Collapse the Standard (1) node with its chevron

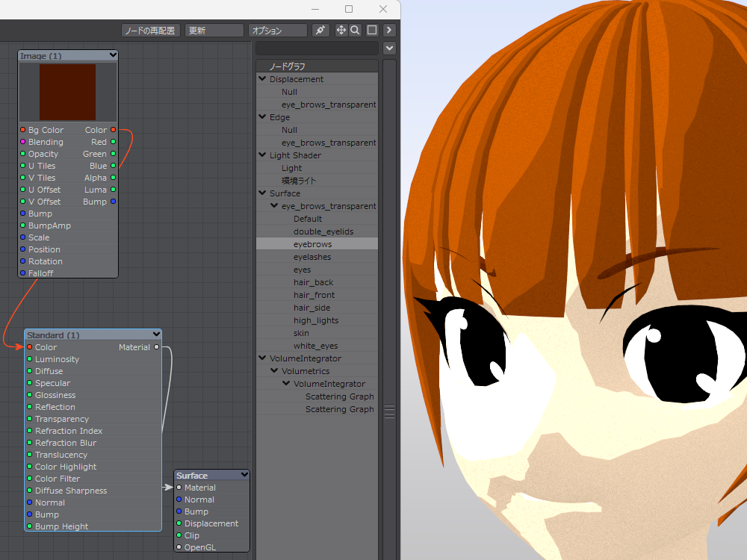[156, 335]
